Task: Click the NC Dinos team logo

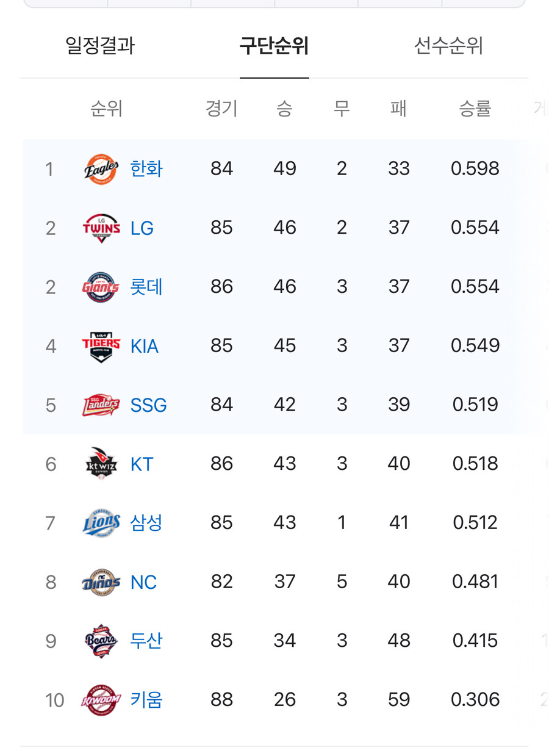Action: tap(101, 582)
